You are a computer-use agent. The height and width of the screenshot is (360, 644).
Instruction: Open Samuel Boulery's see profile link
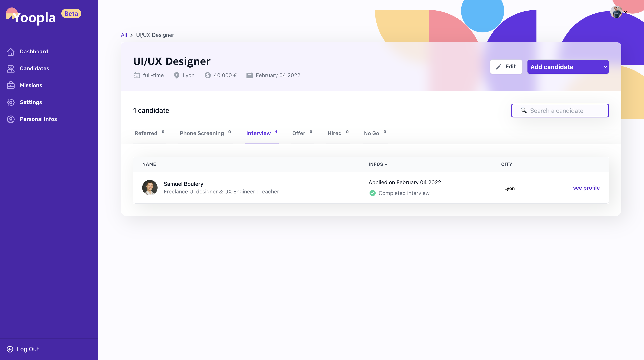pyautogui.click(x=586, y=188)
